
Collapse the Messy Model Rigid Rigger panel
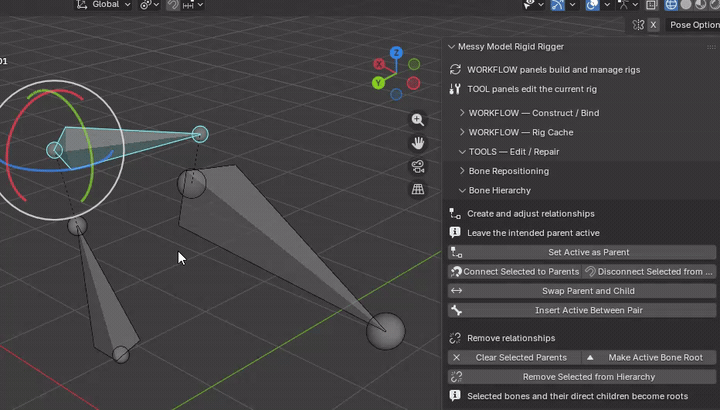(x=451, y=46)
